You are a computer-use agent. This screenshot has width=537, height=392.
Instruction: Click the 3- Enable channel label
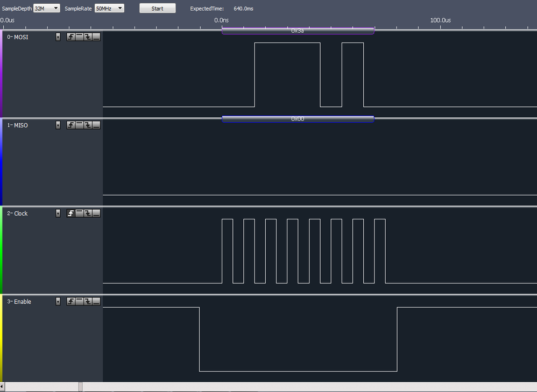19,302
